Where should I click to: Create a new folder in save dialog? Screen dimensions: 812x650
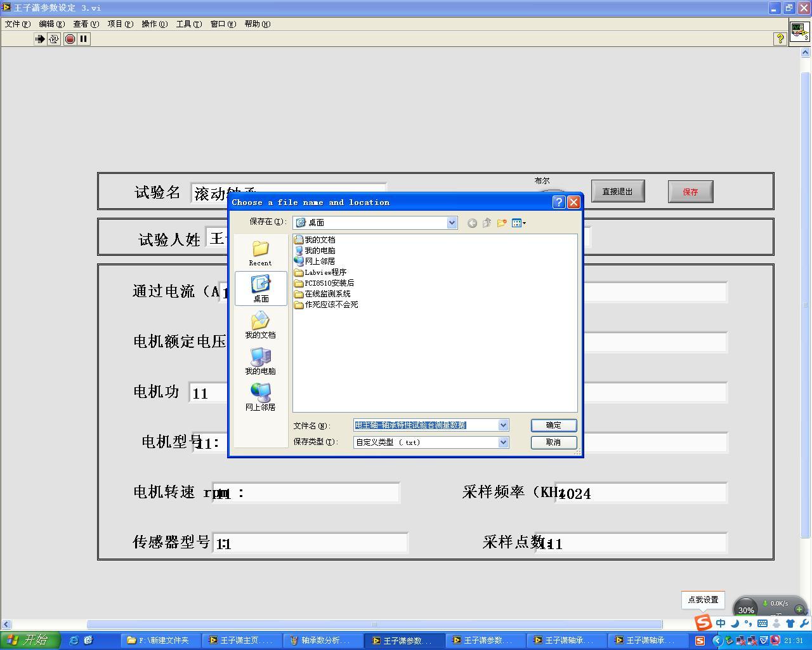tap(502, 223)
